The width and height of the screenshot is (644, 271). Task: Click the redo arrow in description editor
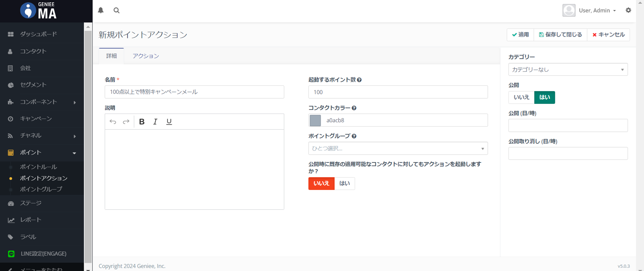(x=126, y=122)
